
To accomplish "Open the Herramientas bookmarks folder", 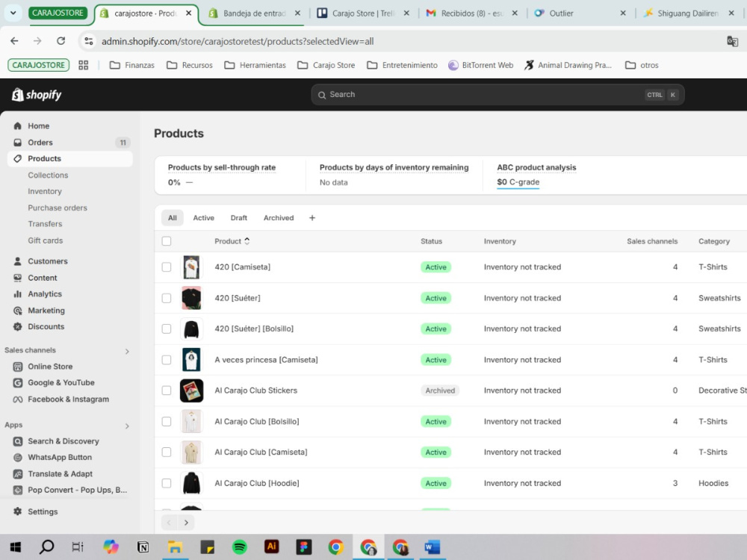I will tap(255, 65).
